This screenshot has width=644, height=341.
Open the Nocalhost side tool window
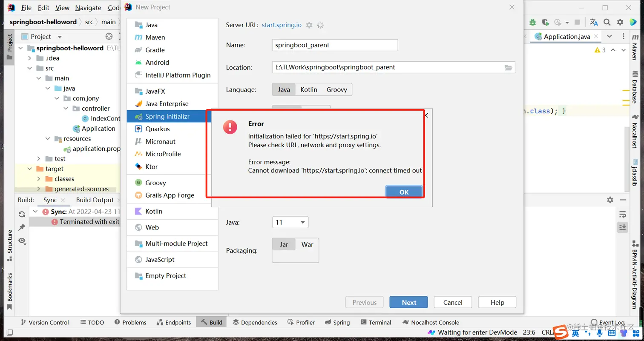click(635, 131)
